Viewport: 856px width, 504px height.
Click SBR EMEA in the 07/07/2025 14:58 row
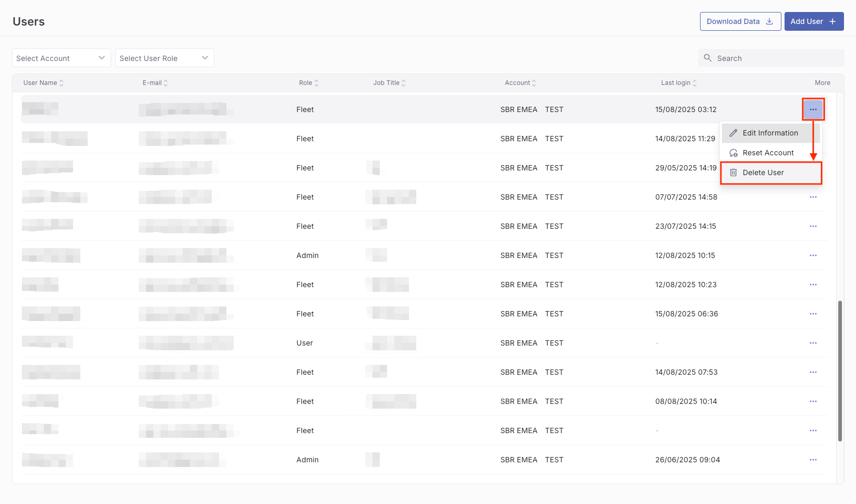(x=519, y=197)
